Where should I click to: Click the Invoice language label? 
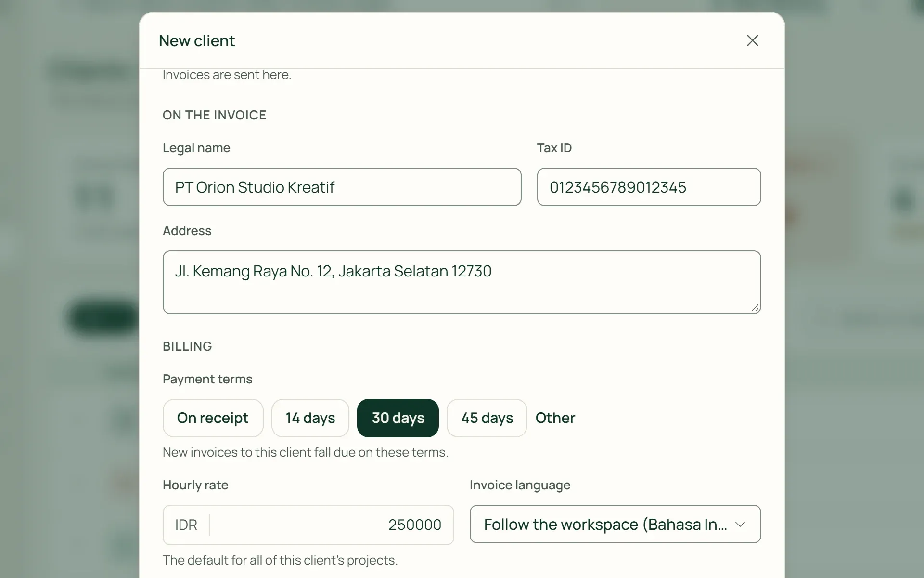pos(520,485)
